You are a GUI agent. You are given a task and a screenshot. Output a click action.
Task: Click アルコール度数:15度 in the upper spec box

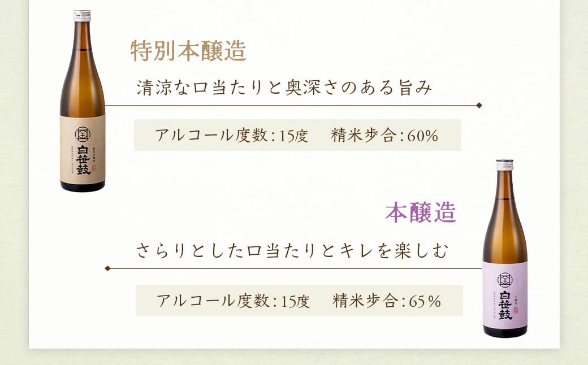pos(232,136)
